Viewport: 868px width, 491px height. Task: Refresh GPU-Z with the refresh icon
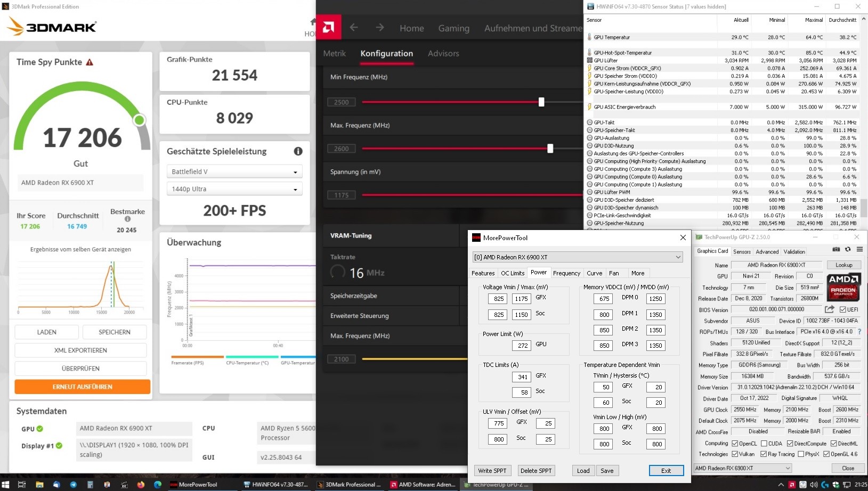pyautogui.click(x=848, y=249)
